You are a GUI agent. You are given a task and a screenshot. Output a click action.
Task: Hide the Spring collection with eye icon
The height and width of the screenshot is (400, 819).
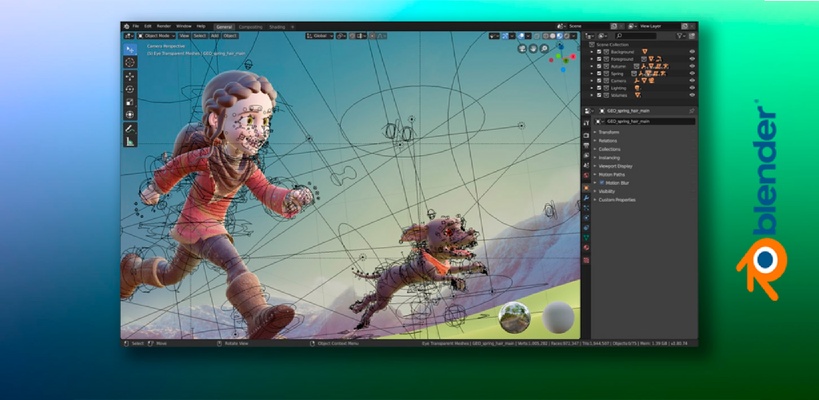pos(692,74)
